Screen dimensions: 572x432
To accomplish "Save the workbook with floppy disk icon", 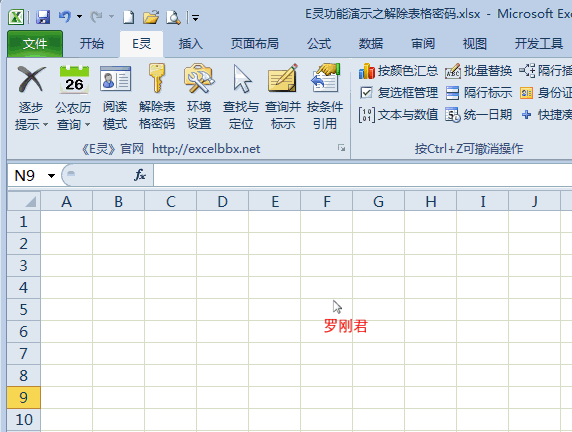I will (43, 17).
